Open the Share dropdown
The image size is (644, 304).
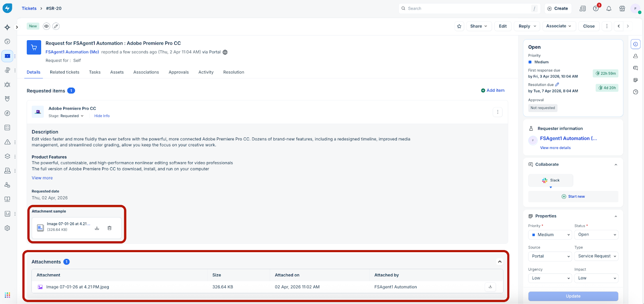(x=479, y=26)
